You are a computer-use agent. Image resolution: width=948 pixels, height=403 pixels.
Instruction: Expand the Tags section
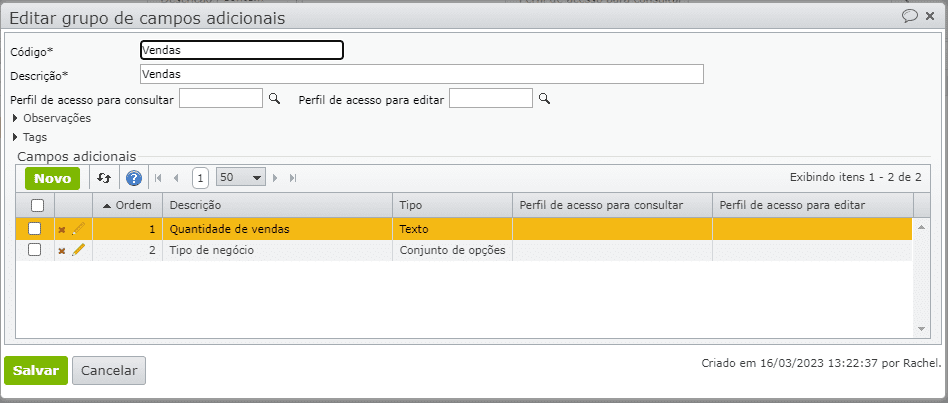coord(15,137)
